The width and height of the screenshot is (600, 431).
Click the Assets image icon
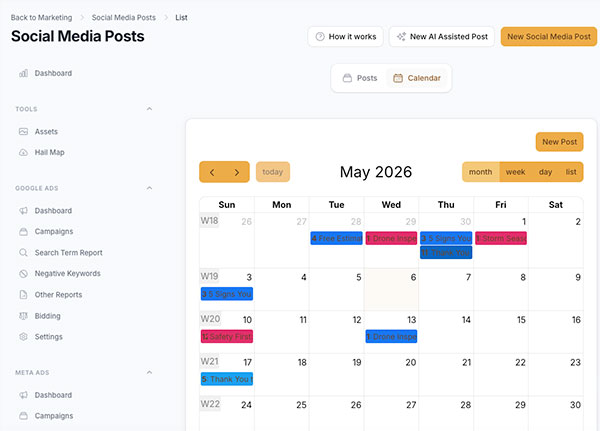[x=23, y=132]
